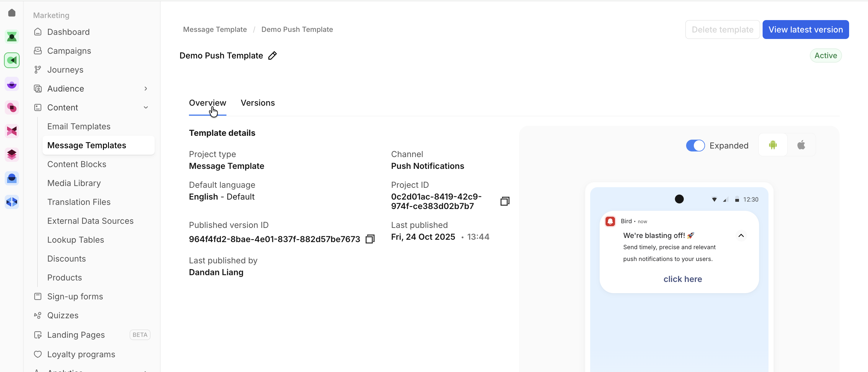Click the View latest version button
This screenshot has width=868, height=372.
[805, 30]
